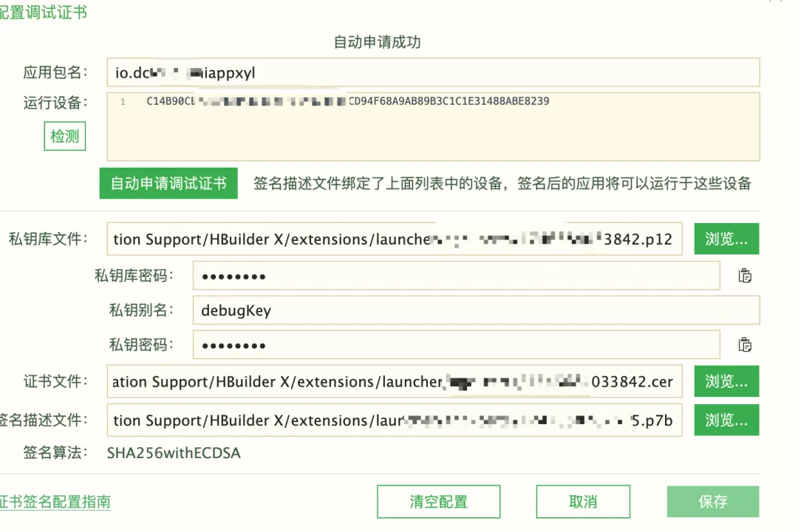798x532 pixels.
Task: Focus the 签名描述文件 path field
Action: 393,420
